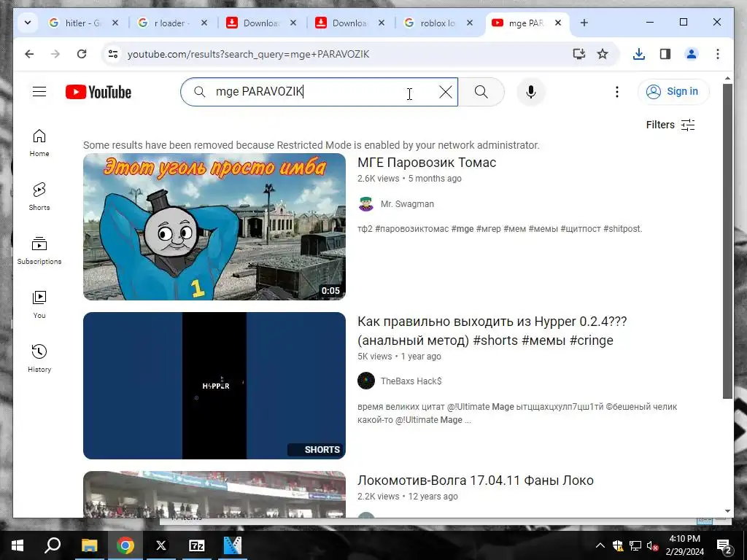Open the tab search dropdown
The width and height of the screenshot is (747, 560).
click(28, 23)
